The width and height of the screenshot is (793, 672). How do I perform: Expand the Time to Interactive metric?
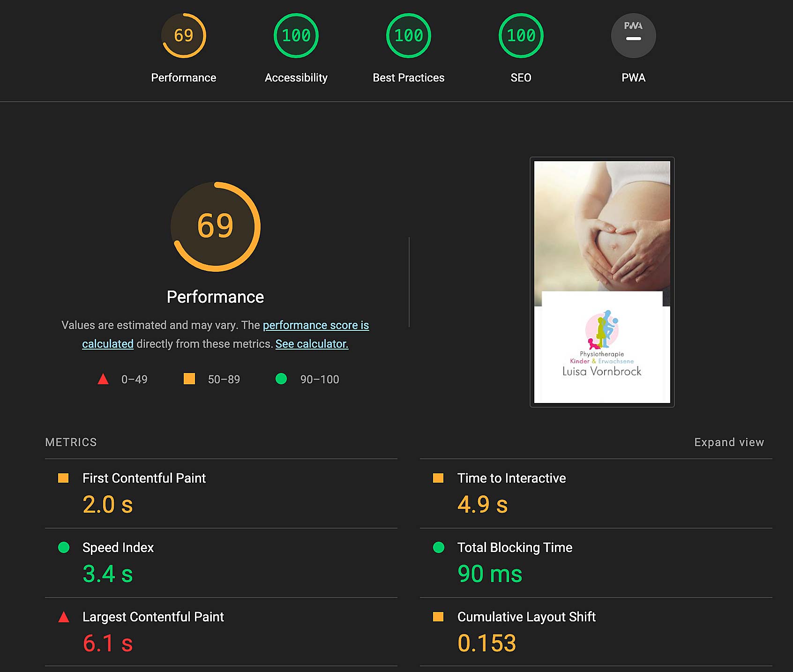511,478
